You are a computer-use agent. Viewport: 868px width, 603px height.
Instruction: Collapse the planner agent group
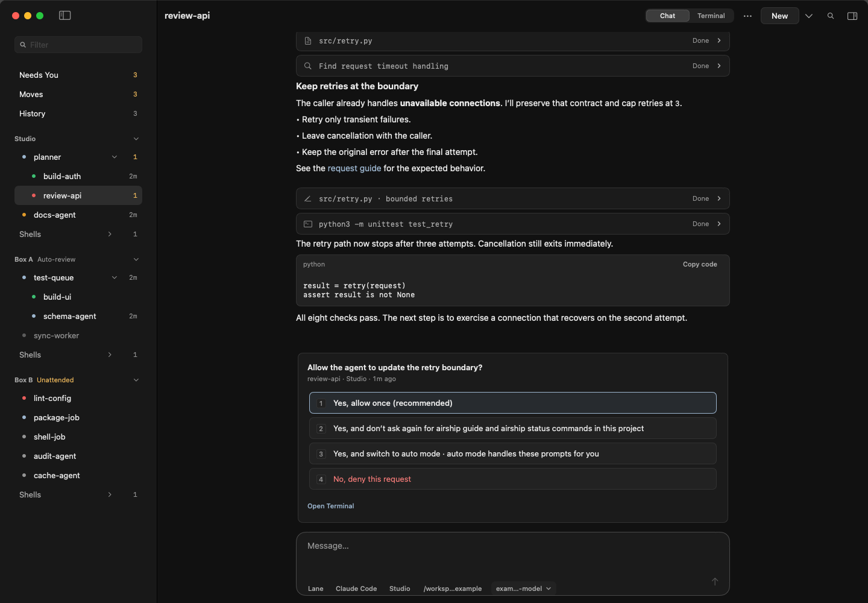coord(115,157)
